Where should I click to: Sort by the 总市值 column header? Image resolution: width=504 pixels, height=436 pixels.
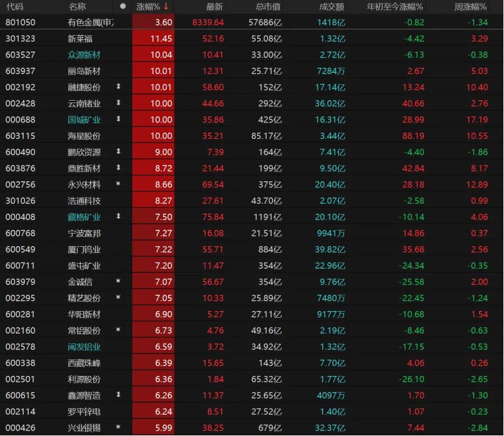[269, 7]
